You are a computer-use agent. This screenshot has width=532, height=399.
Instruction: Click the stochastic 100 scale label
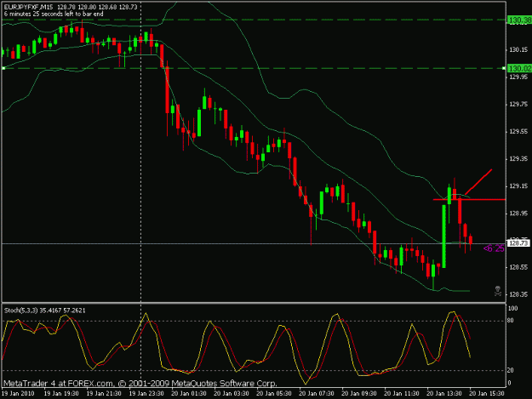(513, 309)
